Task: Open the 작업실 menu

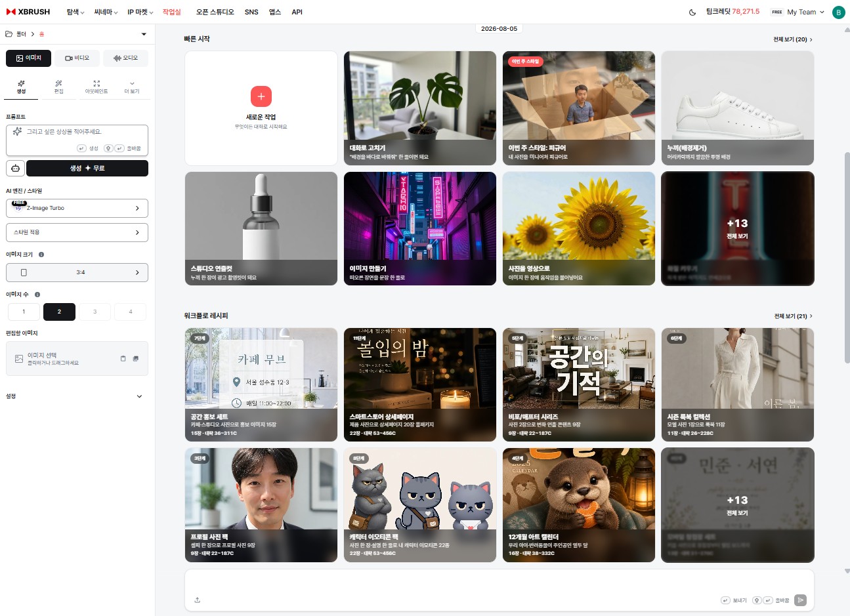Action: click(172, 12)
